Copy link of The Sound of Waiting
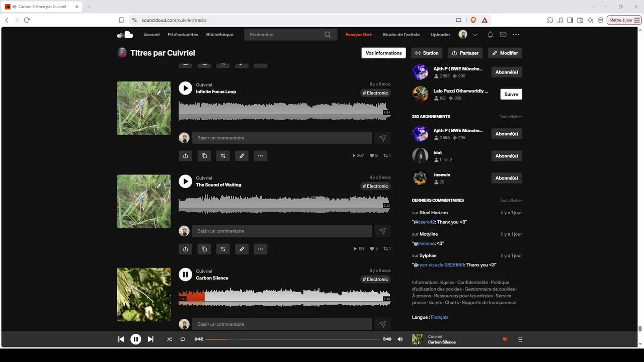Image resolution: width=644 pixels, height=362 pixels. pyautogui.click(x=204, y=249)
